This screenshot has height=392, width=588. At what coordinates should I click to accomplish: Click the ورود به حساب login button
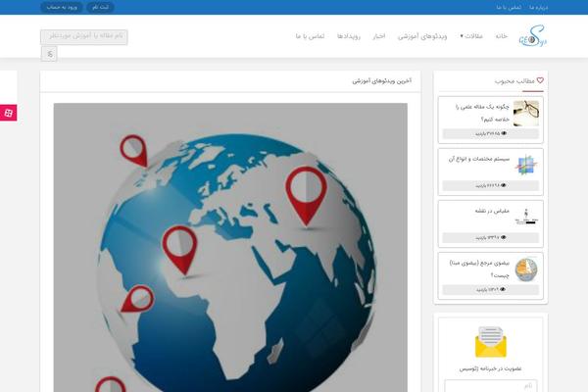(x=62, y=7)
